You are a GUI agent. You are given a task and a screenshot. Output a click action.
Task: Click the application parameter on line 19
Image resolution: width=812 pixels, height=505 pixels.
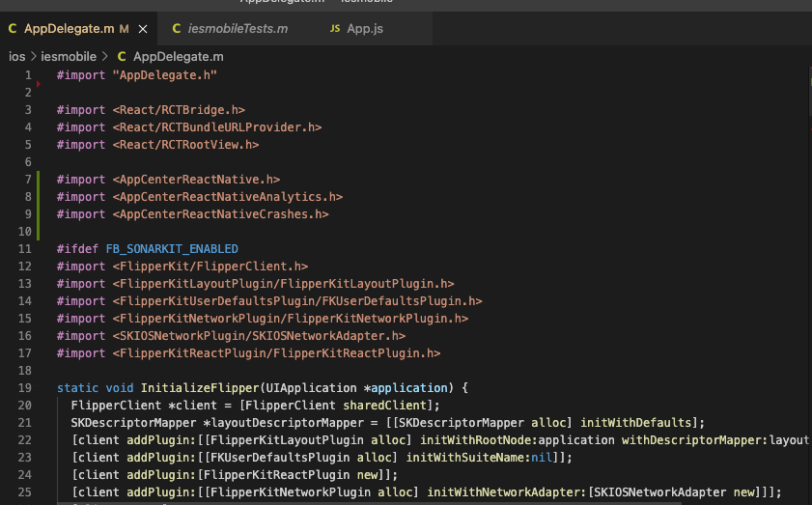(x=409, y=388)
